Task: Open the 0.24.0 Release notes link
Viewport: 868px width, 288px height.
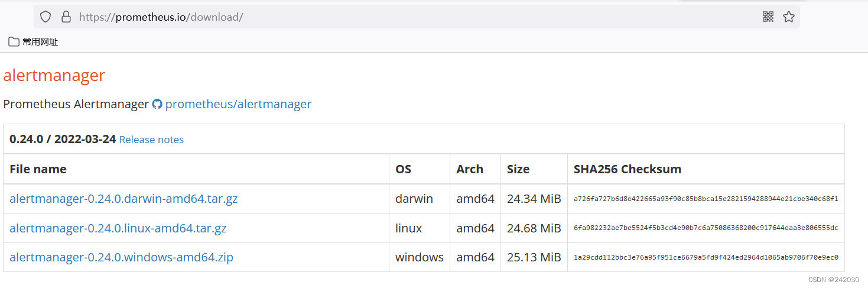Action: 151,140
